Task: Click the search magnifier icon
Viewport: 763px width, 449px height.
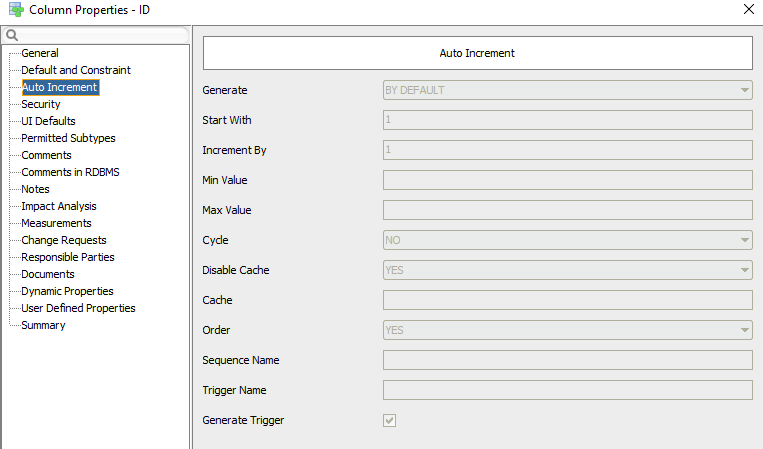Action: [12, 35]
